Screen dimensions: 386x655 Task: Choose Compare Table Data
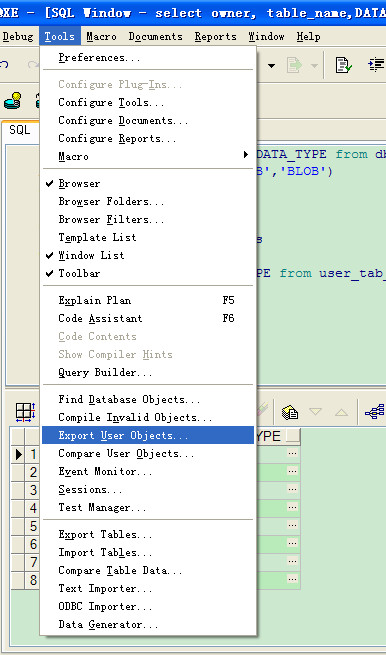pos(148,570)
